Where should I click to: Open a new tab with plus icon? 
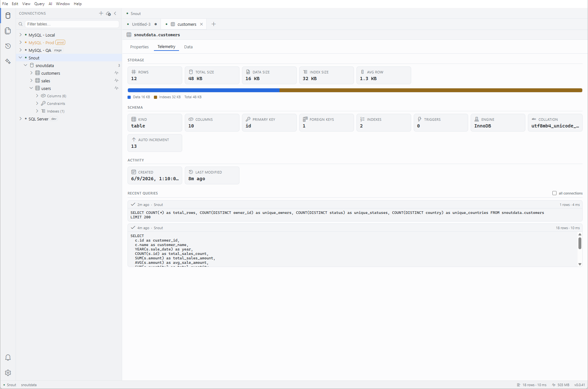(x=214, y=24)
